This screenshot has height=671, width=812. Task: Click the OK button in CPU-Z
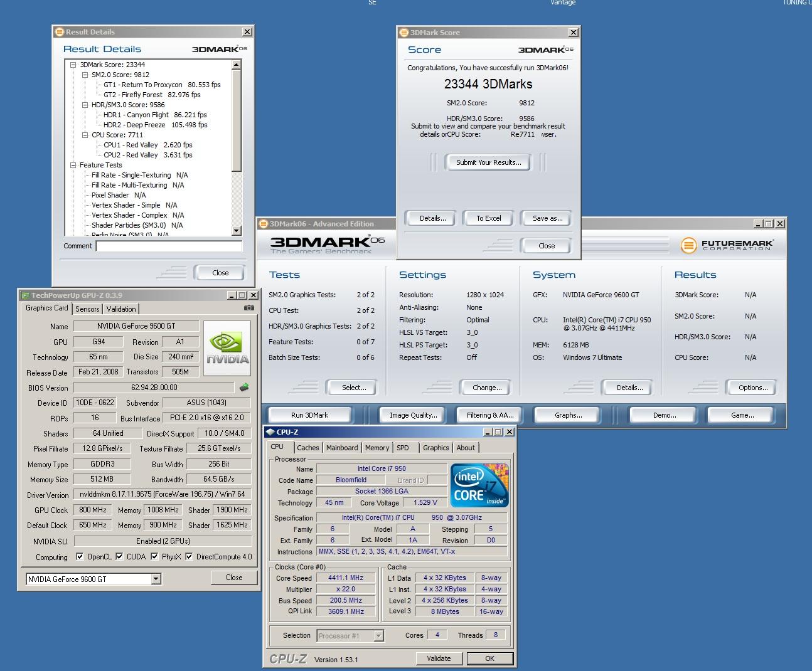(x=490, y=658)
